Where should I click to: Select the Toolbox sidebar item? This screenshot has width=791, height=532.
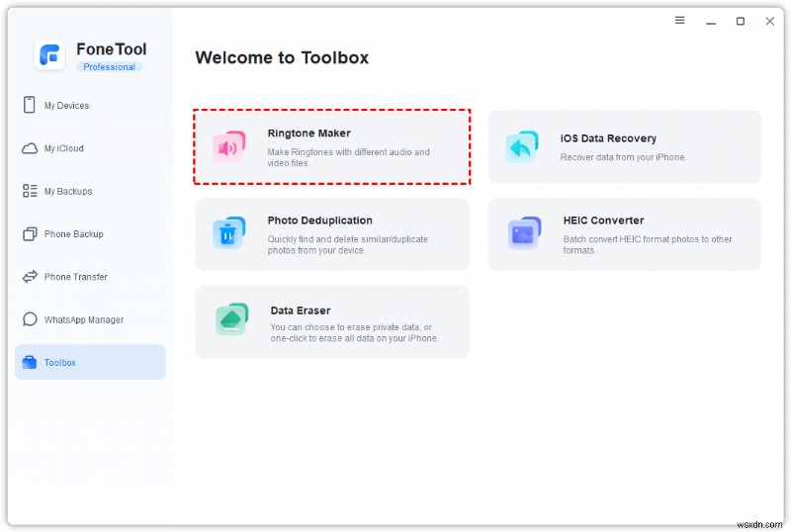point(90,362)
